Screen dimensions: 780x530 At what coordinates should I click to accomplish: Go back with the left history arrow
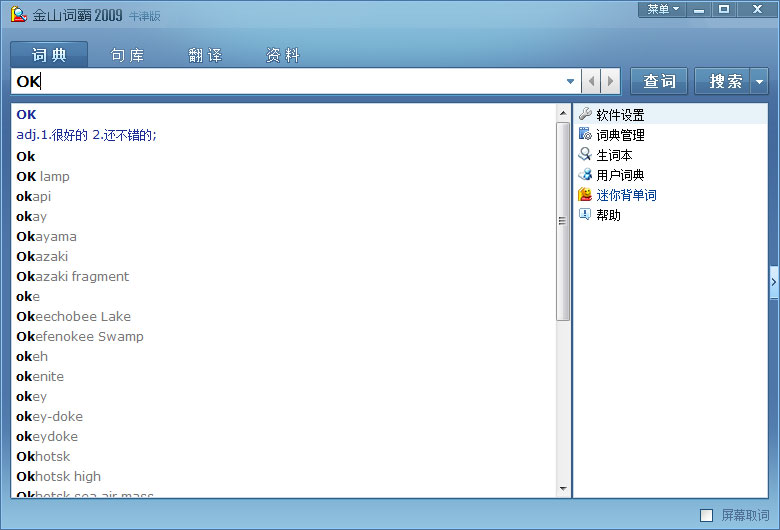591,81
